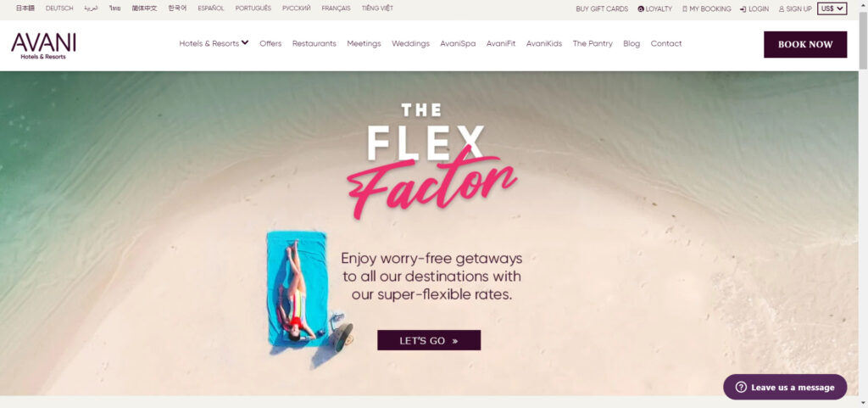Click the question mark chat icon
868x408 pixels.
(741, 387)
